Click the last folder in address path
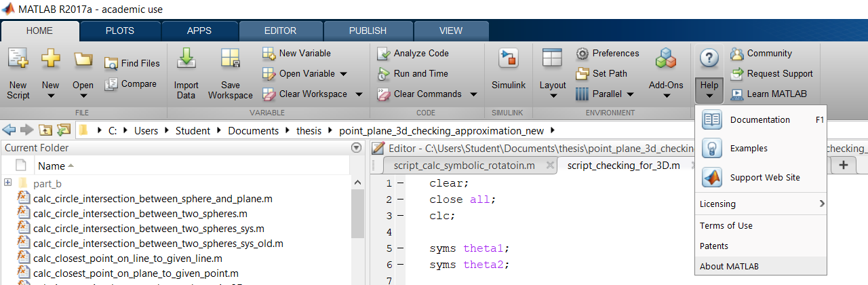This screenshot has height=285, width=868. point(442,131)
